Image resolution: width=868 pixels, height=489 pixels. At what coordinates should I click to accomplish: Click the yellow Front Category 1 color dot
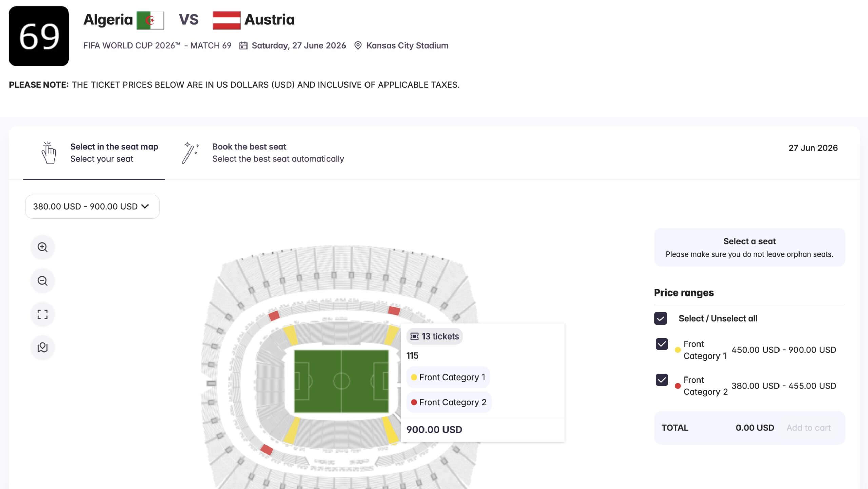coord(414,377)
